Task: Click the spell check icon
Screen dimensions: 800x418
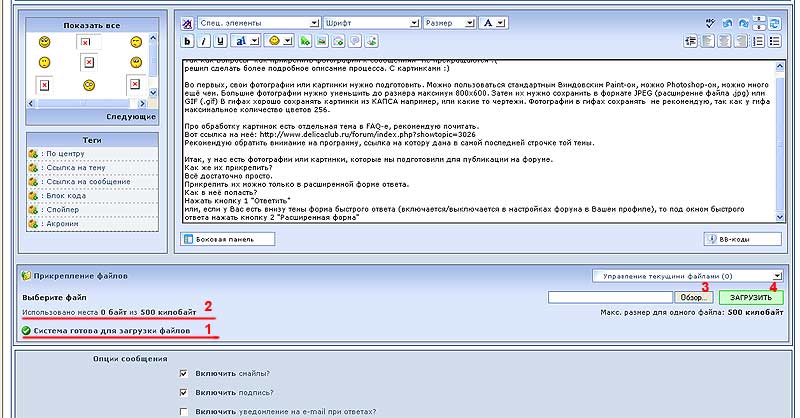Action: pos(711,21)
